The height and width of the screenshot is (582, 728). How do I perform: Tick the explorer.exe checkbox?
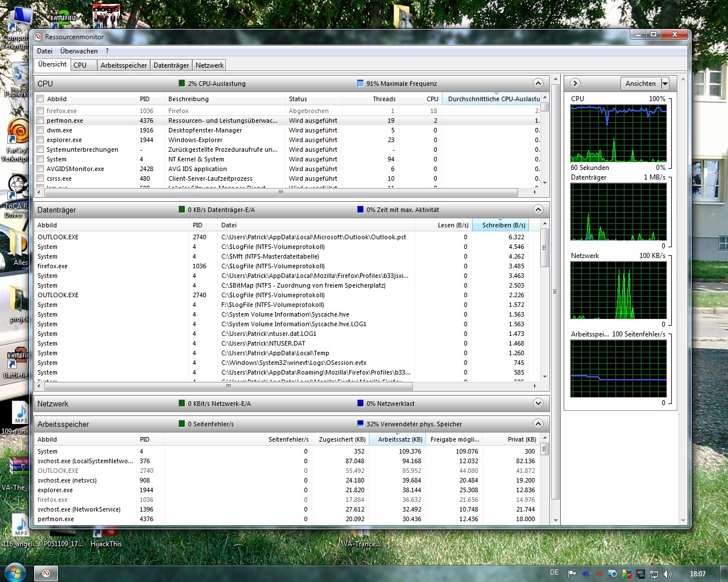click(40, 140)
